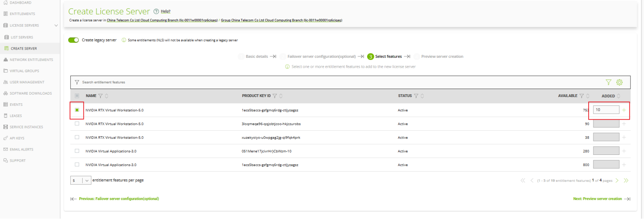Select Create Server in the sidebar
This screenshot has width=644, height=219.
(24, 48)
